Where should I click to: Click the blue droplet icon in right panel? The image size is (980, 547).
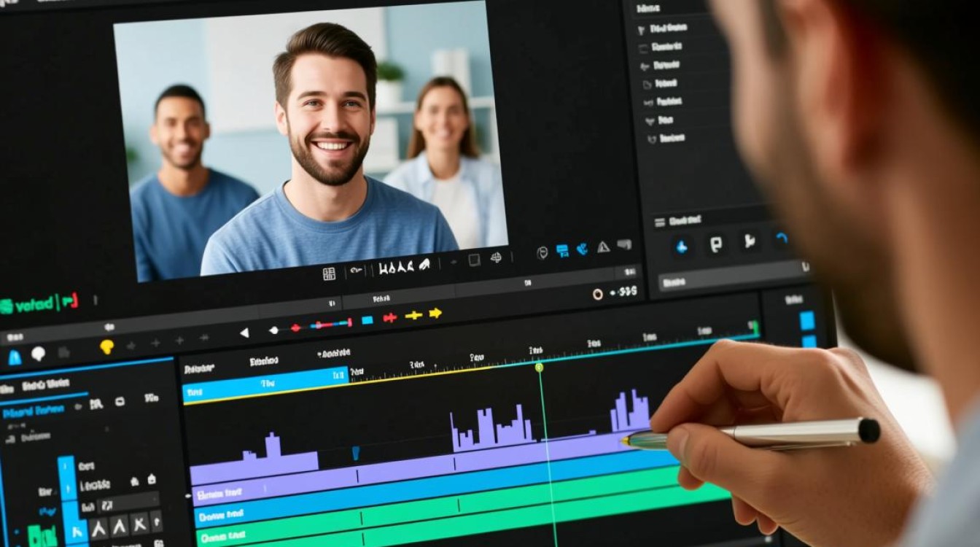pos(682,247)
